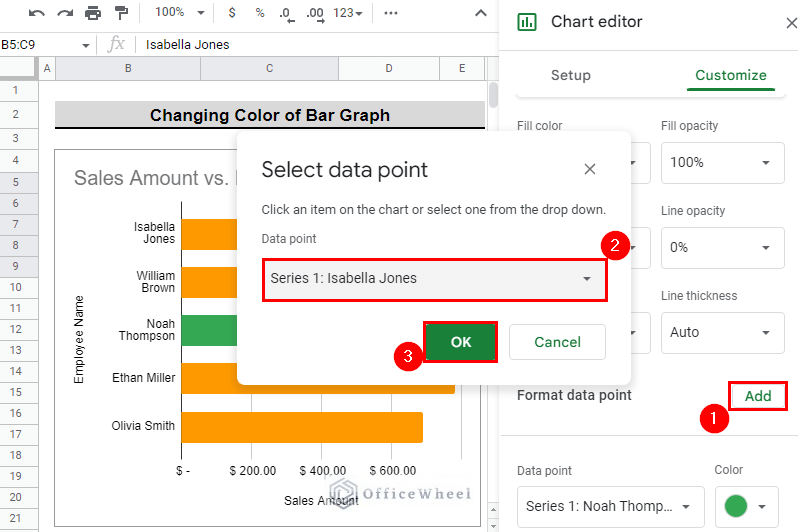Image resolution: width=798 pixels, height=532 pixels.
Task: Open the three-dot More toolbar menu
Action: pyautogui.click(x=391, y=13)
